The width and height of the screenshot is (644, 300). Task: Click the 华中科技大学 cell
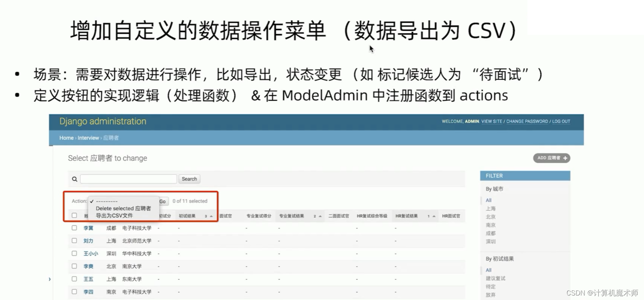pos(137,253)
